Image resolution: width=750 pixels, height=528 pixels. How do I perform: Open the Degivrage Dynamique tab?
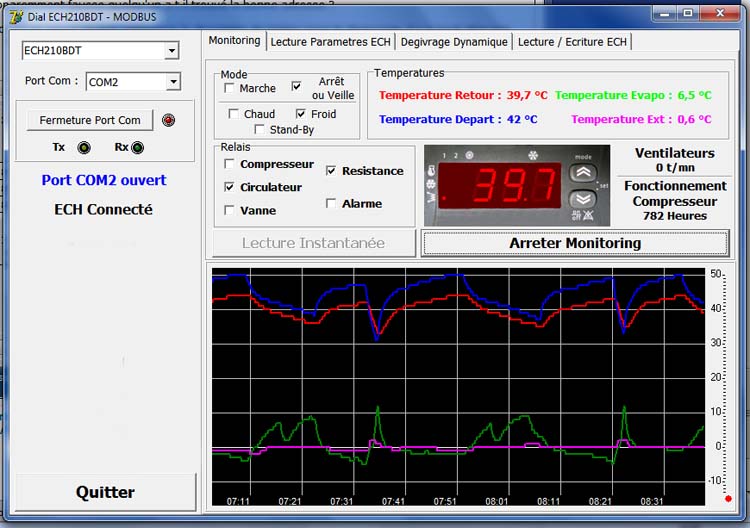click(x=454, y=42)
